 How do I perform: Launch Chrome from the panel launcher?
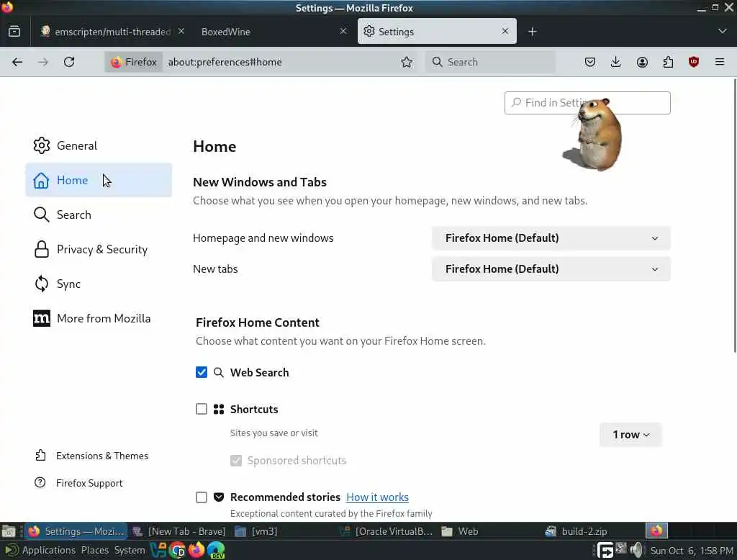(178, 550)
